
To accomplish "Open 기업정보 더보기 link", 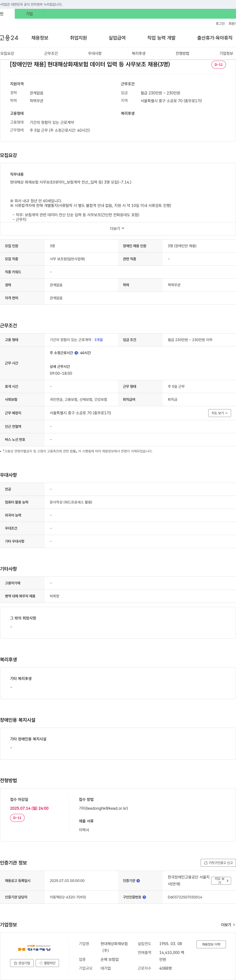I will pyautogui.click(x=228, y=925).
